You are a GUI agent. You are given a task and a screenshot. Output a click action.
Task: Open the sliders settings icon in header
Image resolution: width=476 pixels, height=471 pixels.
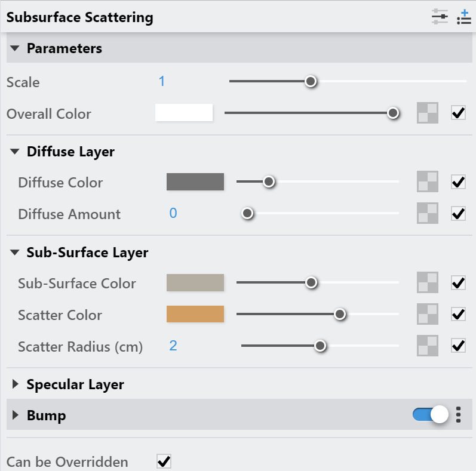point(440,17)
